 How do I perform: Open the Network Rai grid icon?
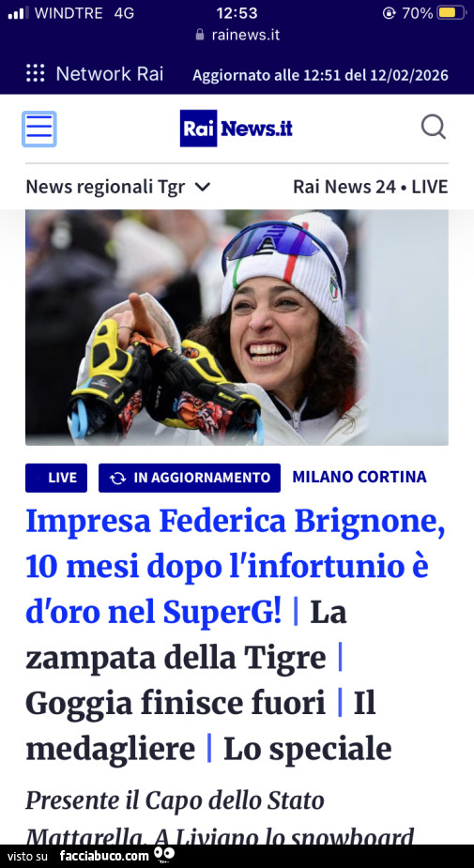[x=36, y=73]
